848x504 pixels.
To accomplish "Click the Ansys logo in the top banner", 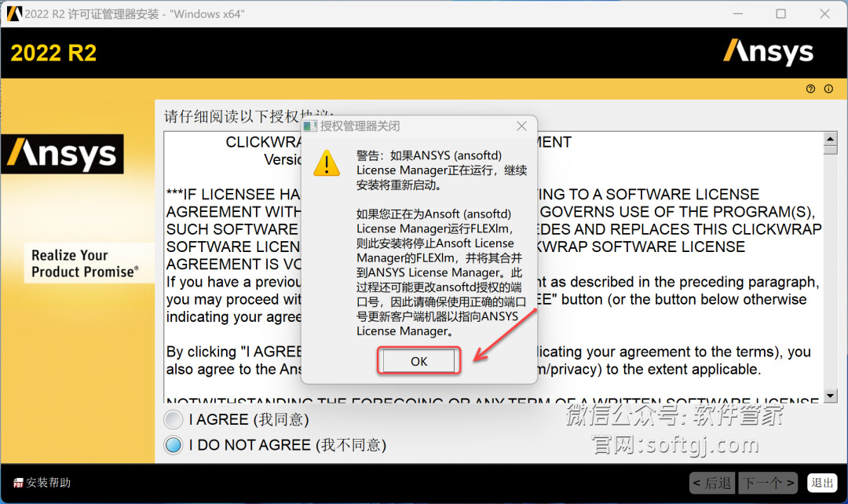I will [768, 53].
